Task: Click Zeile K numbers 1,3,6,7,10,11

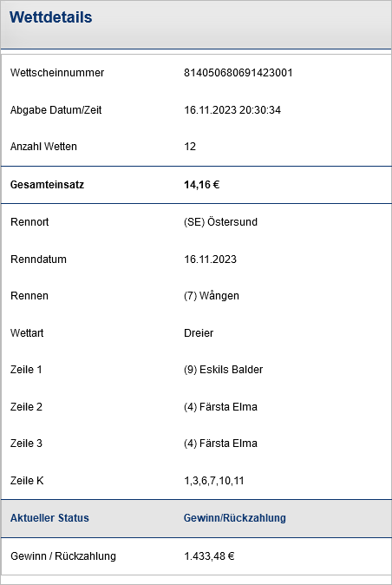Action: (214, 481)
